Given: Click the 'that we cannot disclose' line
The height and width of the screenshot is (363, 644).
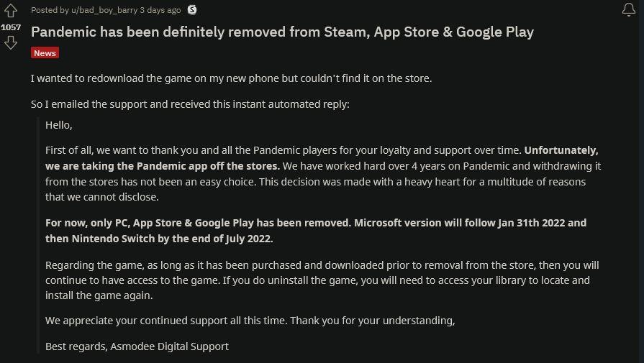Looking at the screenshot, I should pyautogui.click(x=102, y=197).
